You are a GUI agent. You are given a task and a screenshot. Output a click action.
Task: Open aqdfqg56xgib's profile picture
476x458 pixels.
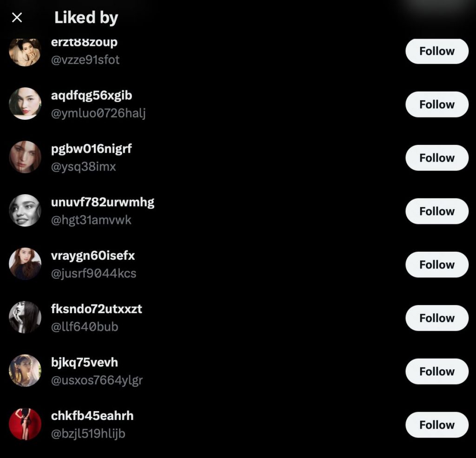pos(25,104)
